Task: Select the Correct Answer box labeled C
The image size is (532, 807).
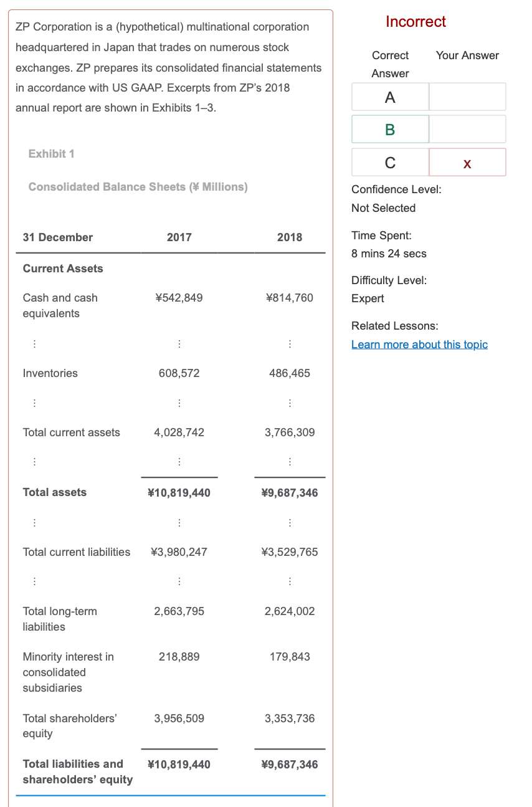Action: 390,163
